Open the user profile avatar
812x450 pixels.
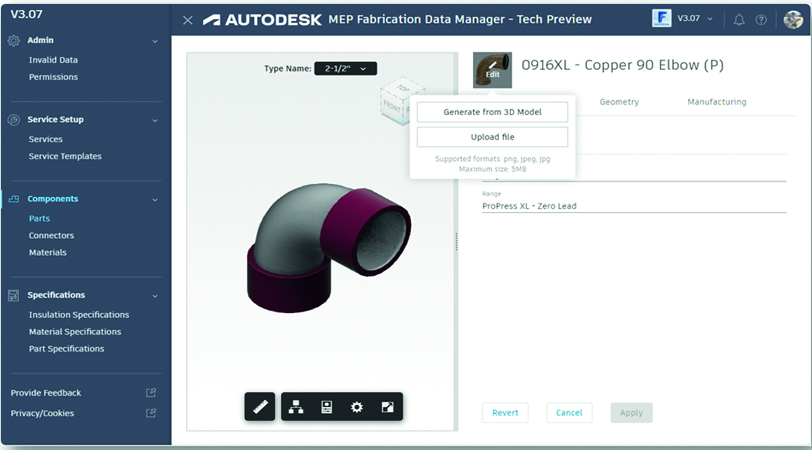pos(793,20)
